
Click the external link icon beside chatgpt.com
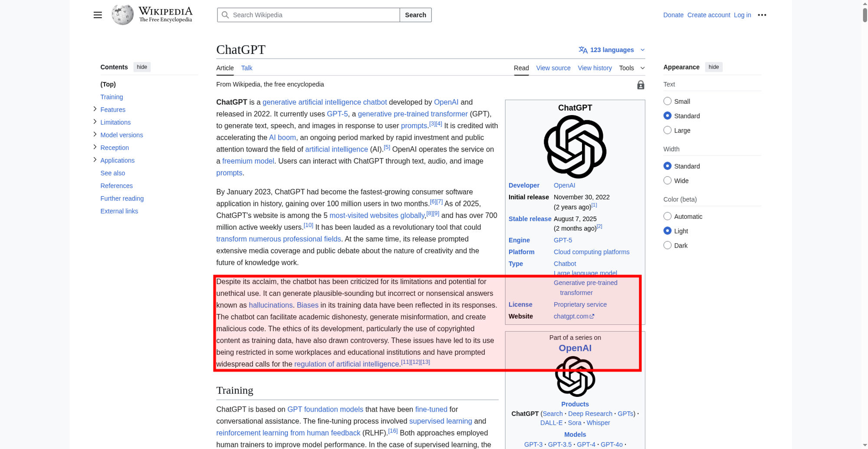(592, 317)
